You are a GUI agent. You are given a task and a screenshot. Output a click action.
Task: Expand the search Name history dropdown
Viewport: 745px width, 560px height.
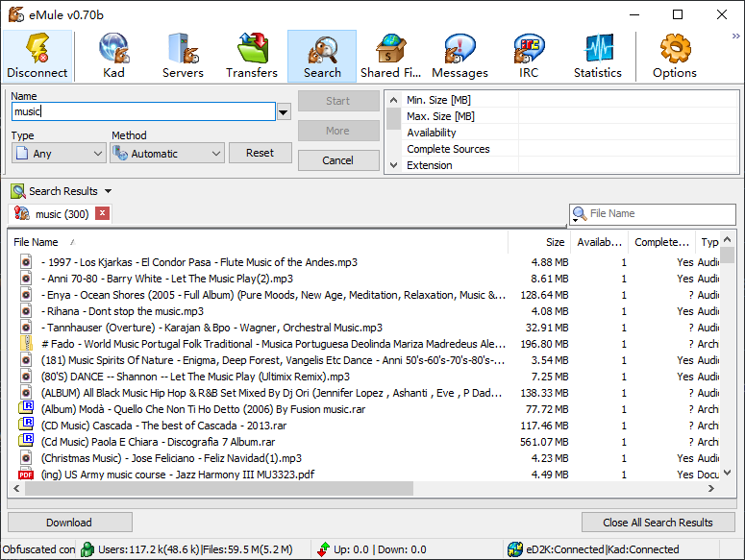[284, 112]
